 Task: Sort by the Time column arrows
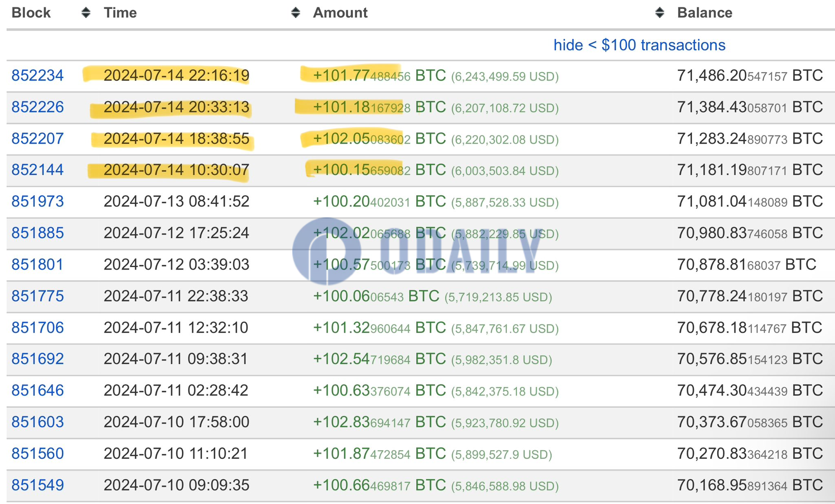pyautogui.click(x=296, y=13)
